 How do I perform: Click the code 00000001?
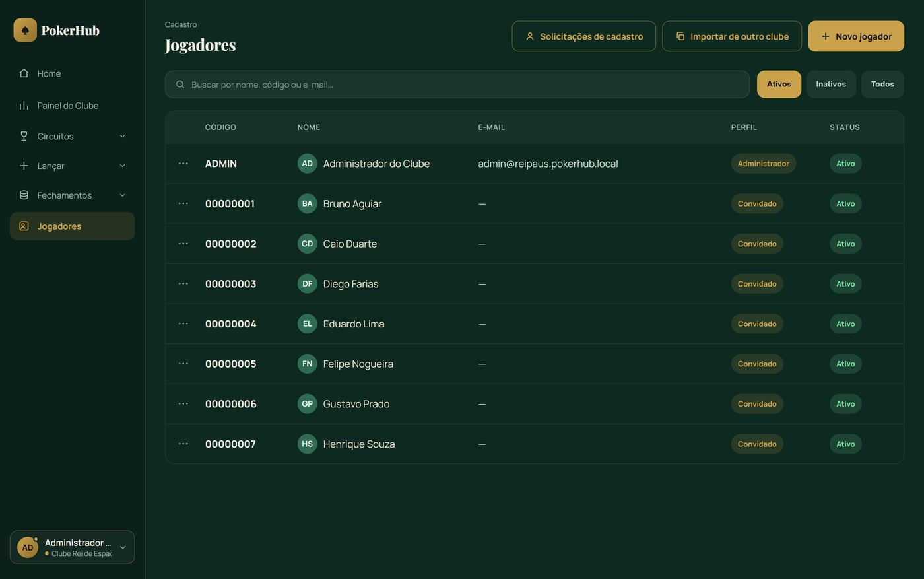click(230, 204)
